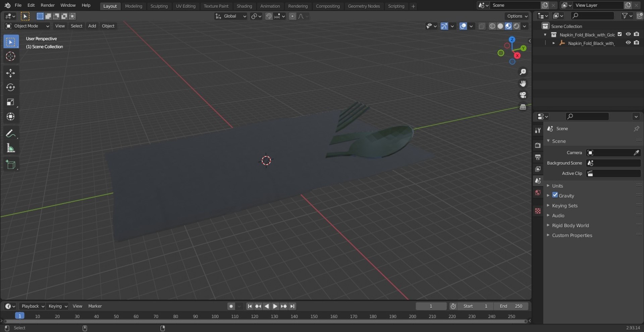Exclude Napkin_Fold collection from view layer
Screen dimensions: 644x332
click(620, 34)
